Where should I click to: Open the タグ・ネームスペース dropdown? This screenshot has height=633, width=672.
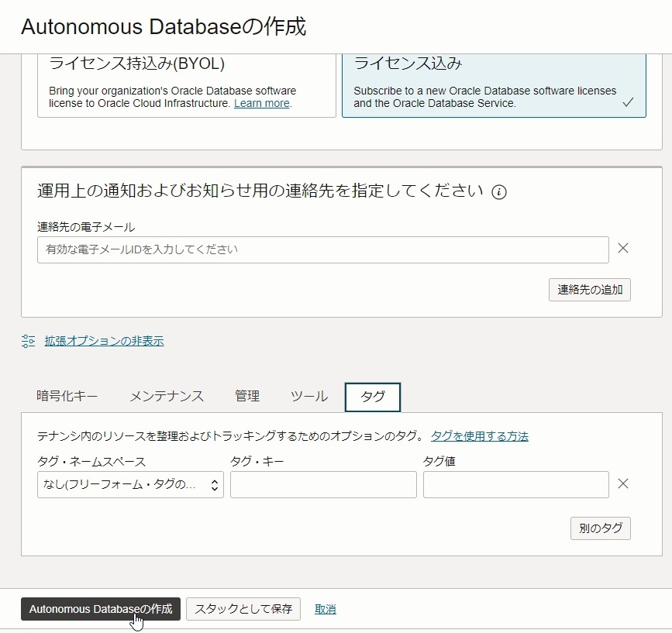[x=130, y=484]
